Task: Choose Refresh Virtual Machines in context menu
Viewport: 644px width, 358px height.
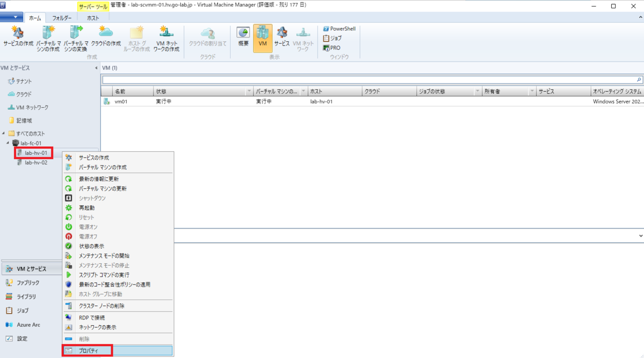Action: (x=118, y=189)
